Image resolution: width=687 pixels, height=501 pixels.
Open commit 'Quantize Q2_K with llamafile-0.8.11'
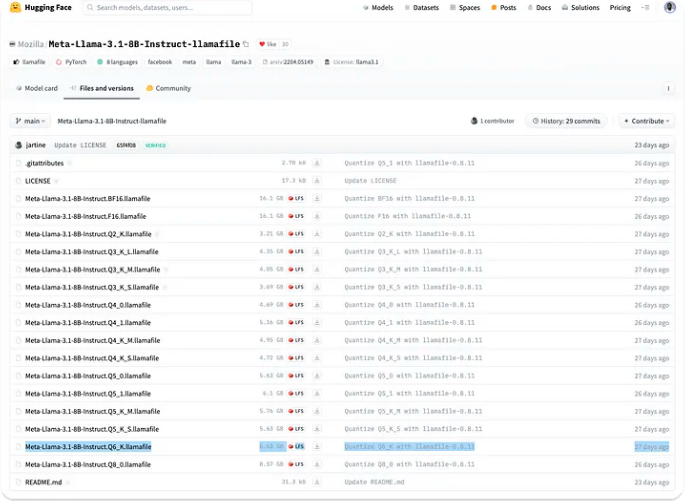pos(409,234)
